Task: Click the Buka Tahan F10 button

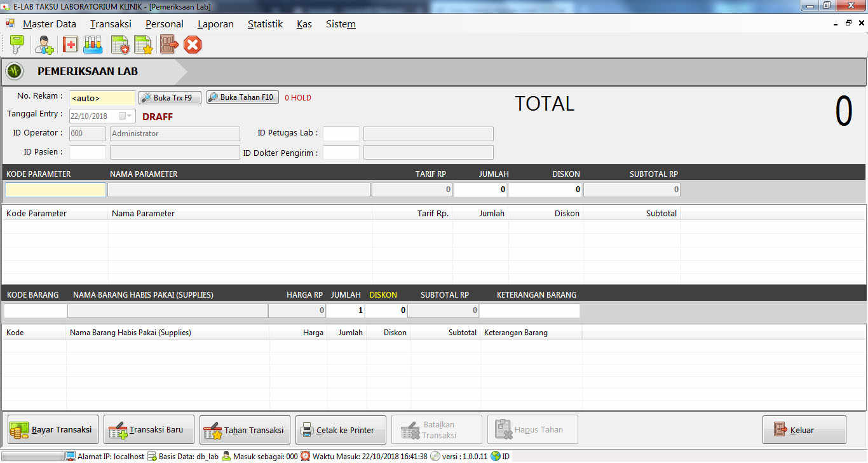Action: click(243, 97)
